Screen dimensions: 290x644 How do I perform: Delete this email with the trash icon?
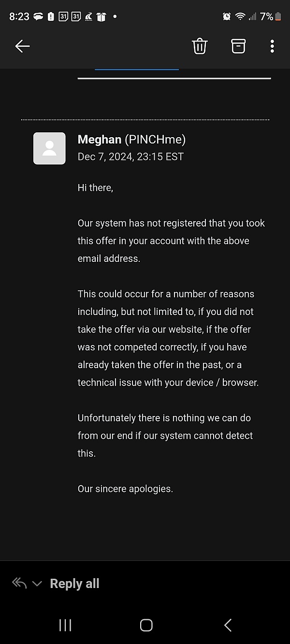point(200,46)
